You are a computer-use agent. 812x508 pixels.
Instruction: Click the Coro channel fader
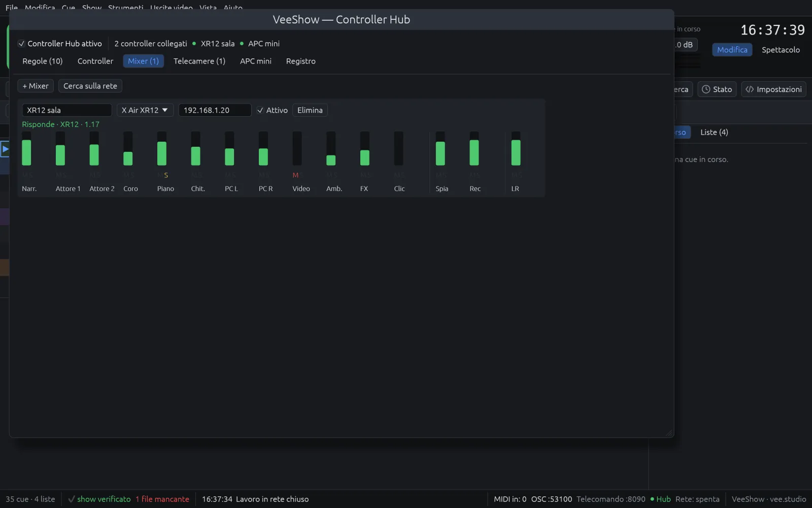(x=128, y=148)
